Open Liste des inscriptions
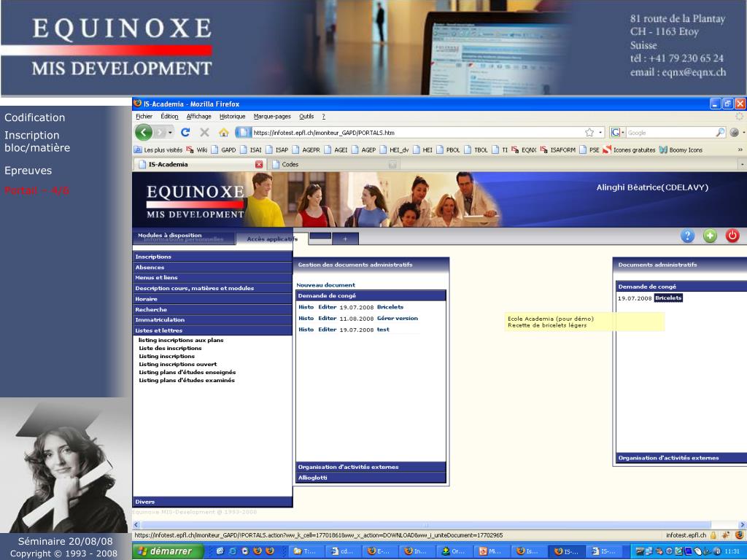Screen dimensions: 747x560 [x=170, y=348]
